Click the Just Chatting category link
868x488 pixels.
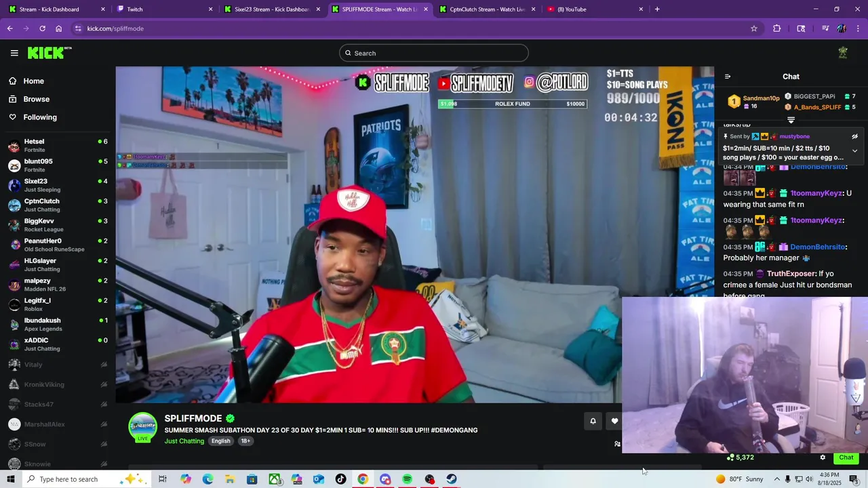tap(184, 441)
